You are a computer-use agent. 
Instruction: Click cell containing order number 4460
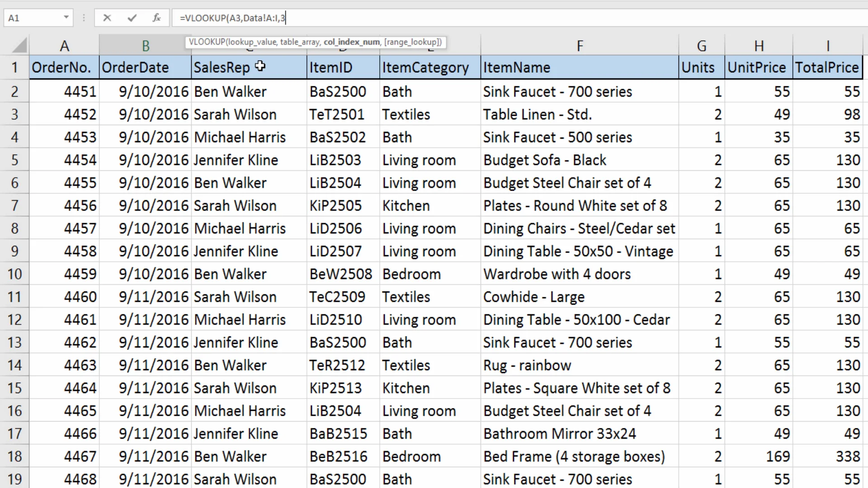point(64,297)
